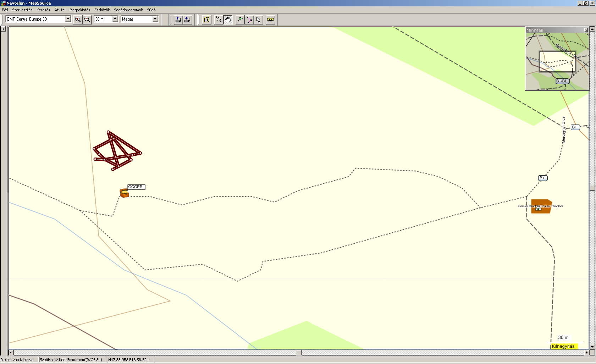Viewport: 596px width, 364px height.
Task: Close the MiniMap panel
Action: [586, 30]
